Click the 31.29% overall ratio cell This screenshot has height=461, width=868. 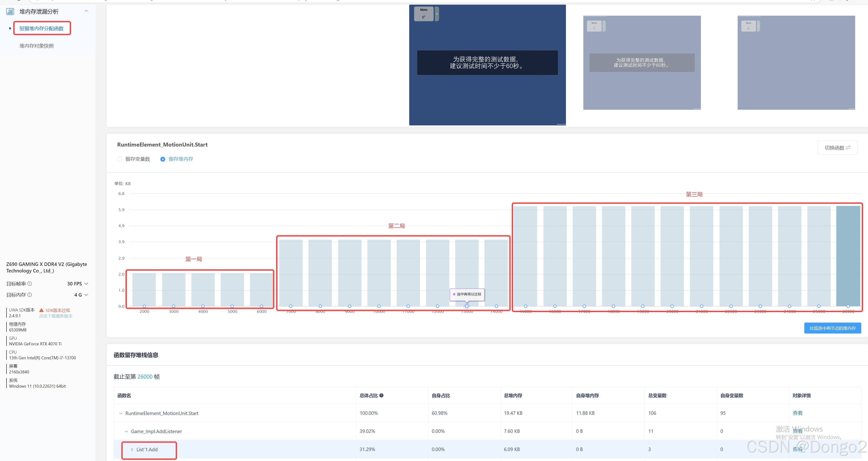pos(367,449)
